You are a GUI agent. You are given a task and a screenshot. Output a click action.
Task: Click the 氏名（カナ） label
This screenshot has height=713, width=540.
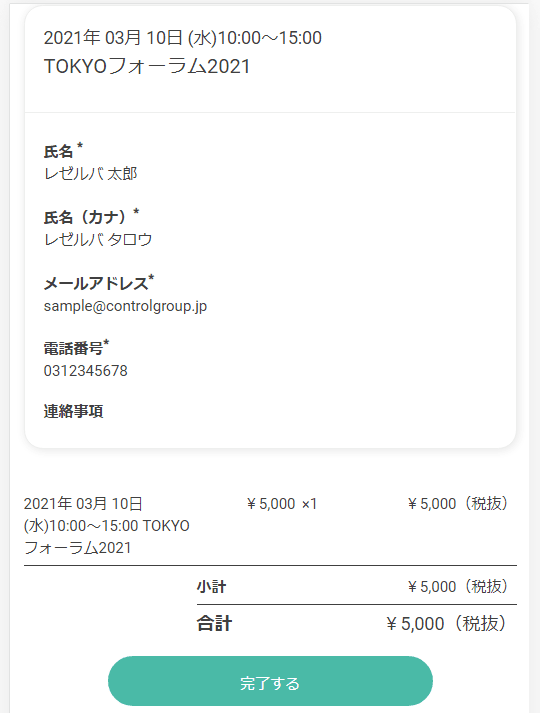(x=85, y=217)
